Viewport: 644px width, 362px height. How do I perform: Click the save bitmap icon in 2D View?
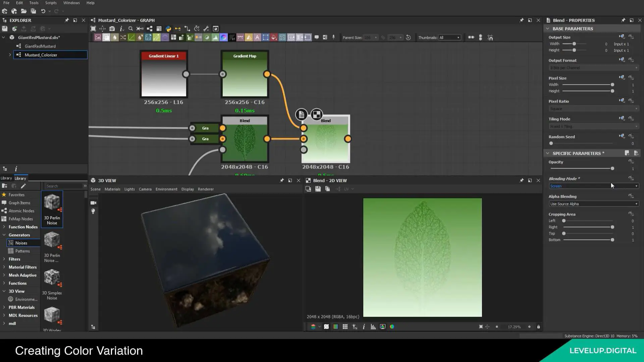pos(318,189)
